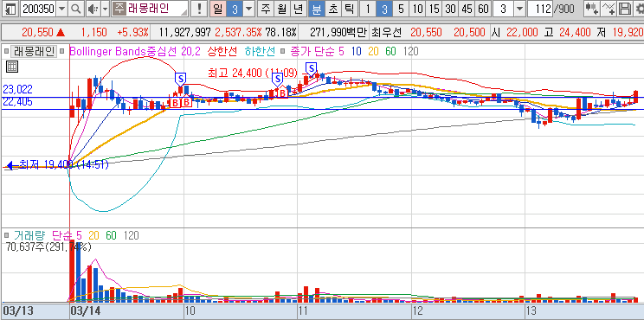Image resolution: width=644 pixels, height=320 pixels.
Task: Select the 분 minute chart mode
Action: click(316, 9)
